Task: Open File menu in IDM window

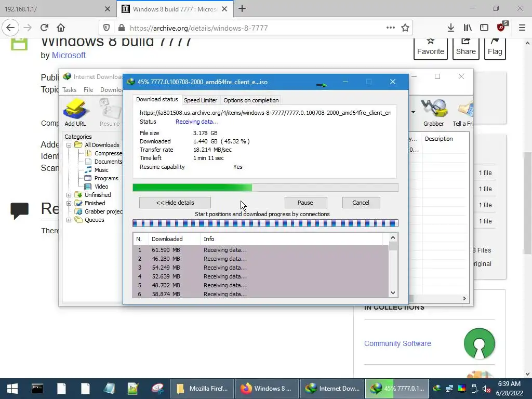Action: 88,89
